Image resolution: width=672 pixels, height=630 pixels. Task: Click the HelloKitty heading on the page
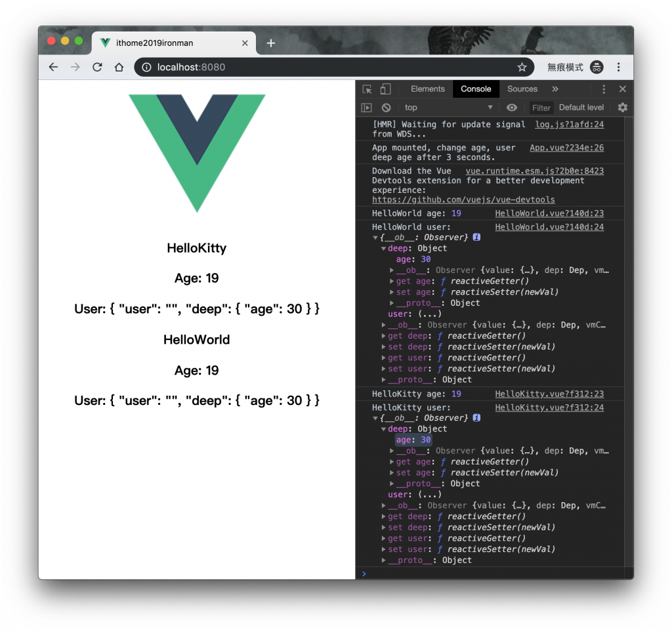coord(197,248)
